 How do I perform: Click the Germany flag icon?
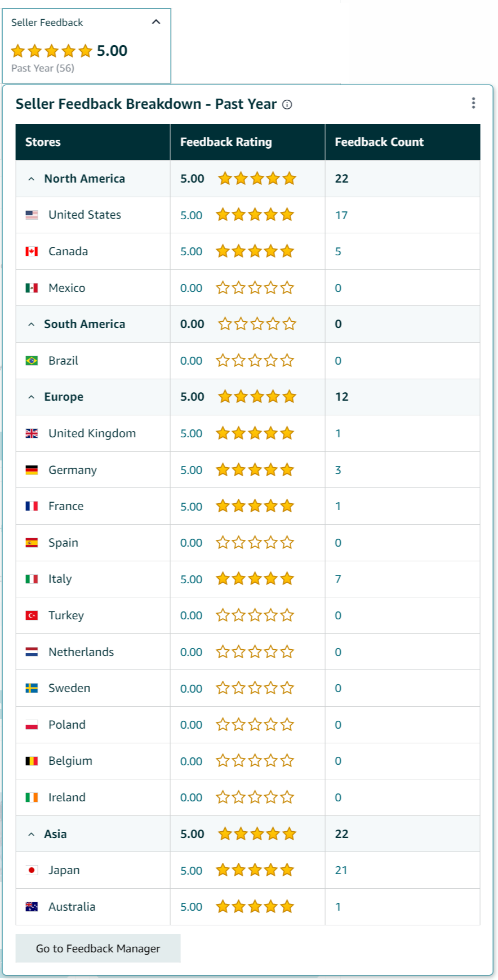coord(32,470)
